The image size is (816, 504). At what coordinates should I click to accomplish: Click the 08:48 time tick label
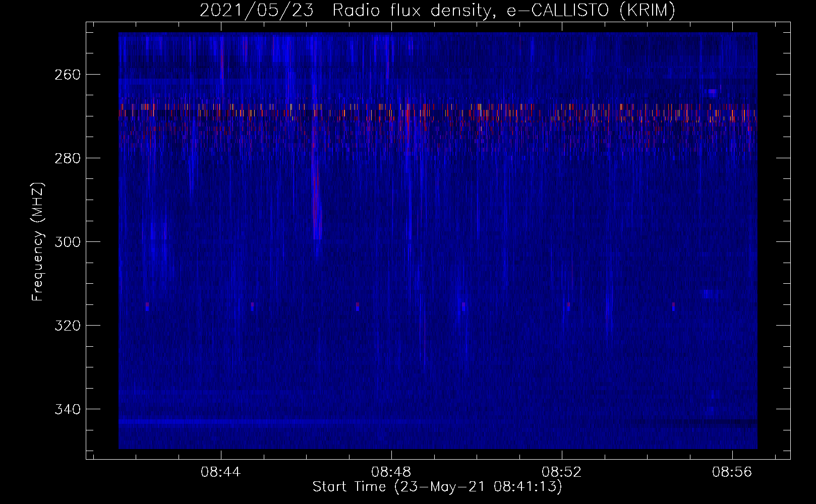point(391,472)
